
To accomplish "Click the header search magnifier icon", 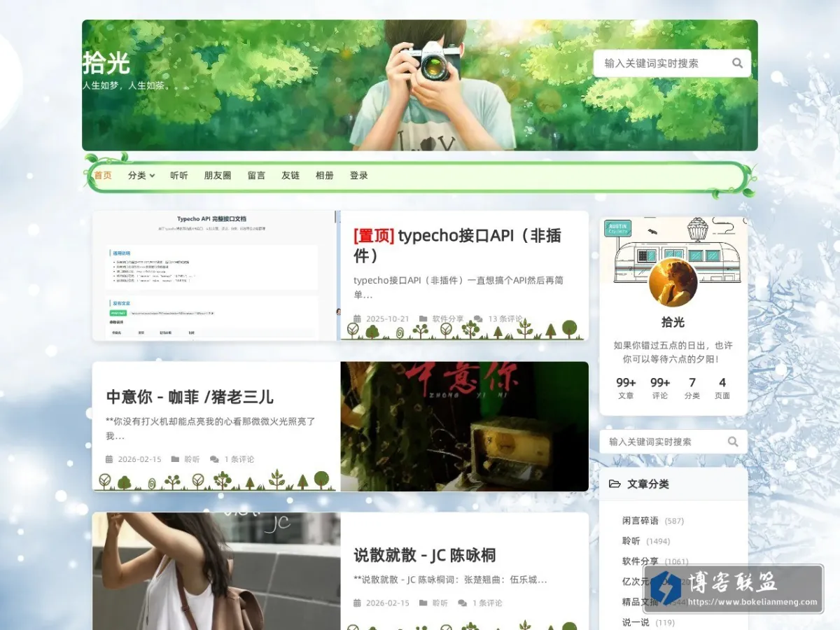I will (737, 63).
